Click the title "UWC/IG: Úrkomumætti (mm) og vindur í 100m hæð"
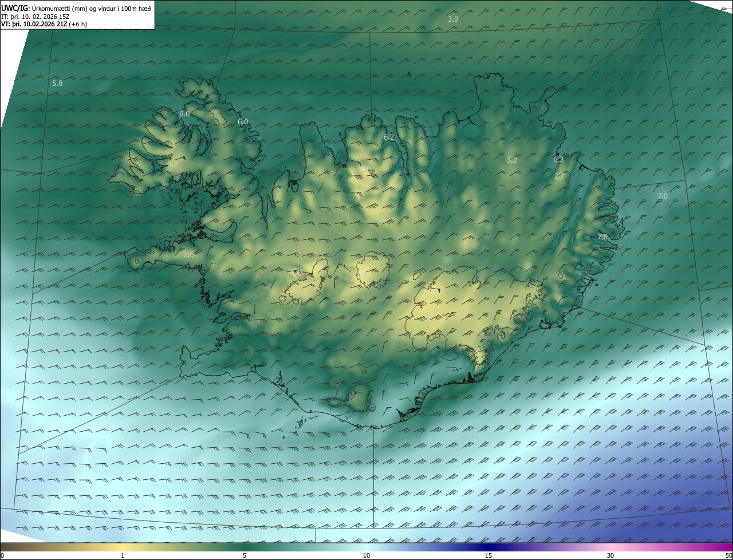This screenshot has width=733, height=560. coord(76,8)
